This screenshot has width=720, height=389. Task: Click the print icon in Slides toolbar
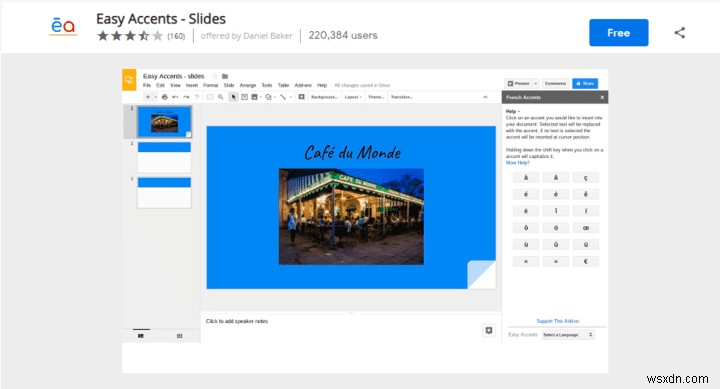point(164,97)
